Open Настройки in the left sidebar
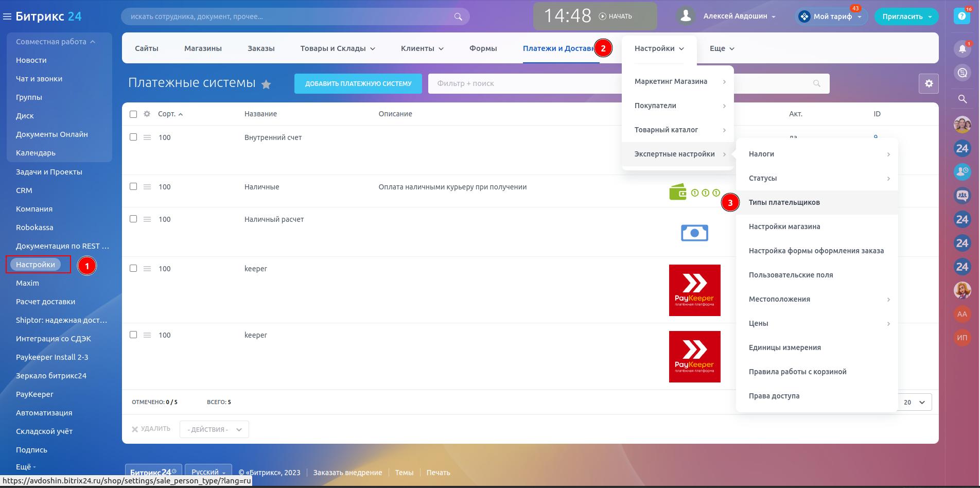 36,265
